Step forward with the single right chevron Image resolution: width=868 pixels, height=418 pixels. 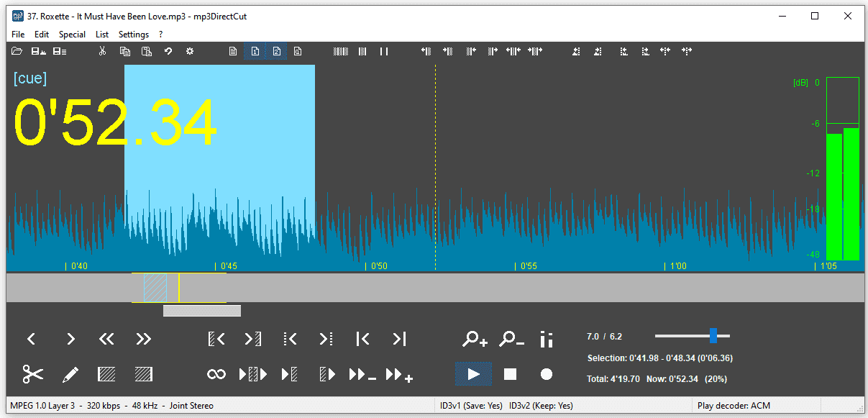coord(70,339)
